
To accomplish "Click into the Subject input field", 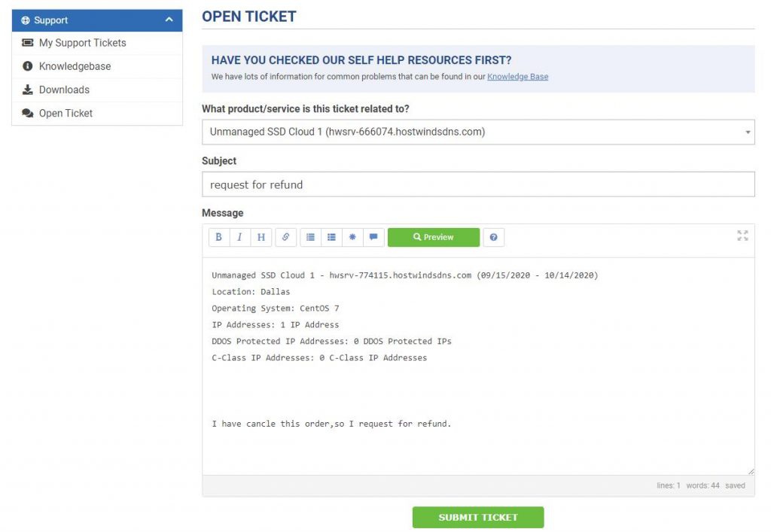I will (x=478, y=184).
